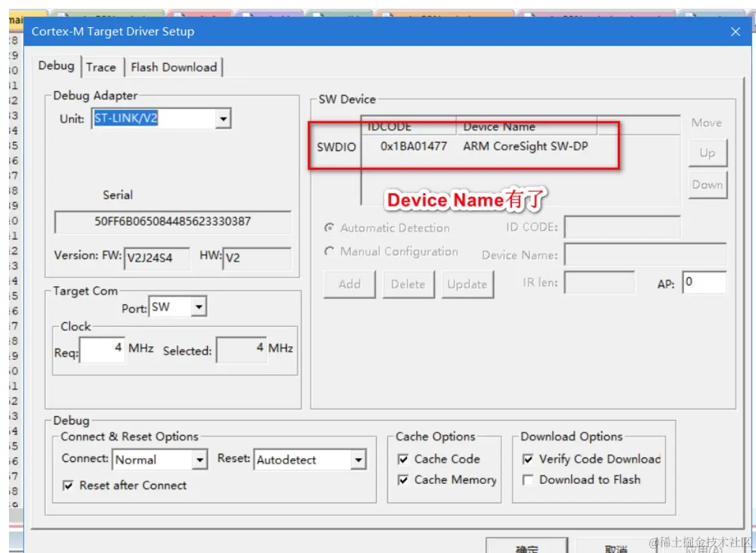The height and width of the screenshot is (553, 756).
Task: Open the Flash Download tab
Action: coord(174,67)
